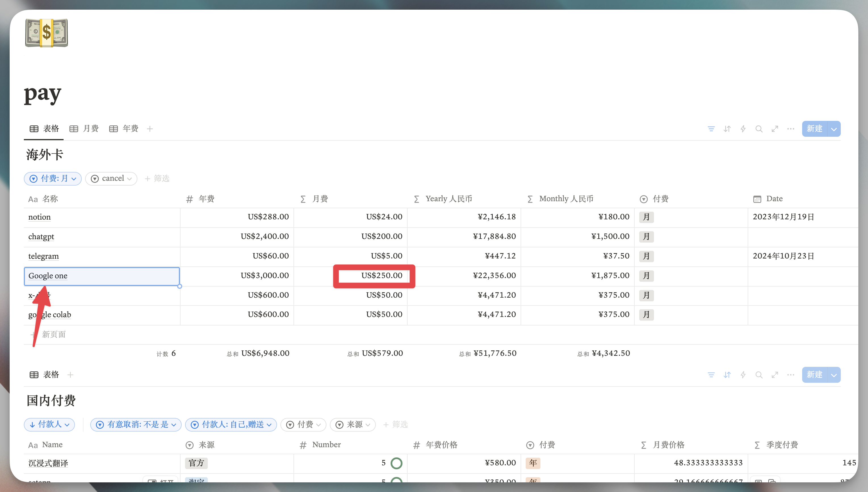Open the notion row page
Image resolution: width=868 pixels, height=492 pixels.
(x=39, y=217)
